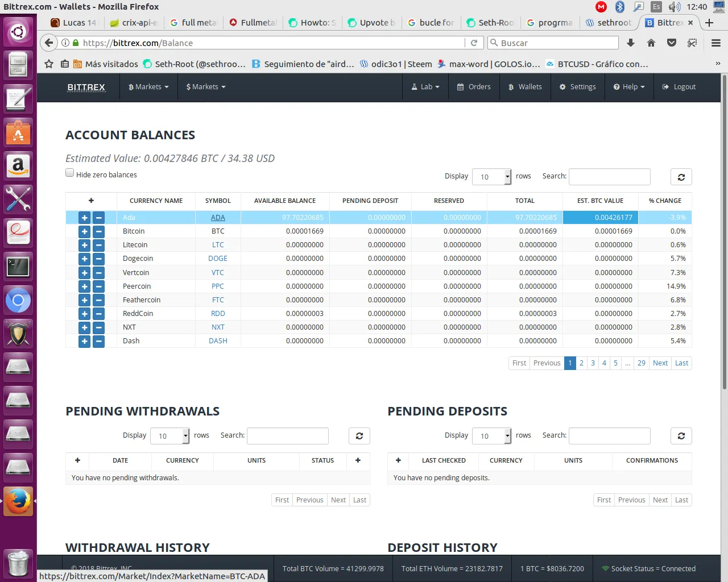Screen dimensions: 728x582
Task: Click the deposit plus icon for Litecoin
Action: (84, 245)
